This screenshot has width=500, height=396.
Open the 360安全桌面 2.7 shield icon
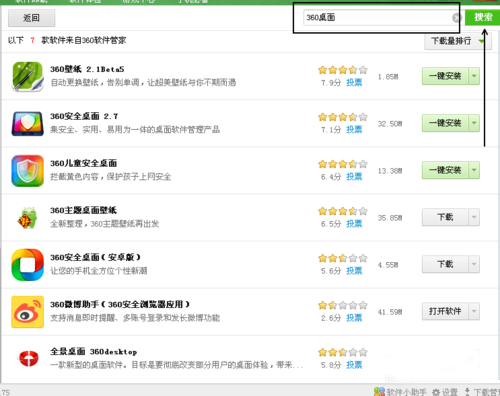pos(28,124)
